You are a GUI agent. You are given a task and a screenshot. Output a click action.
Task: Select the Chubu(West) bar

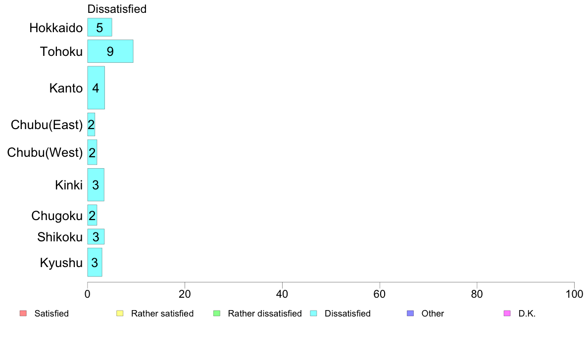coord(92,152)
